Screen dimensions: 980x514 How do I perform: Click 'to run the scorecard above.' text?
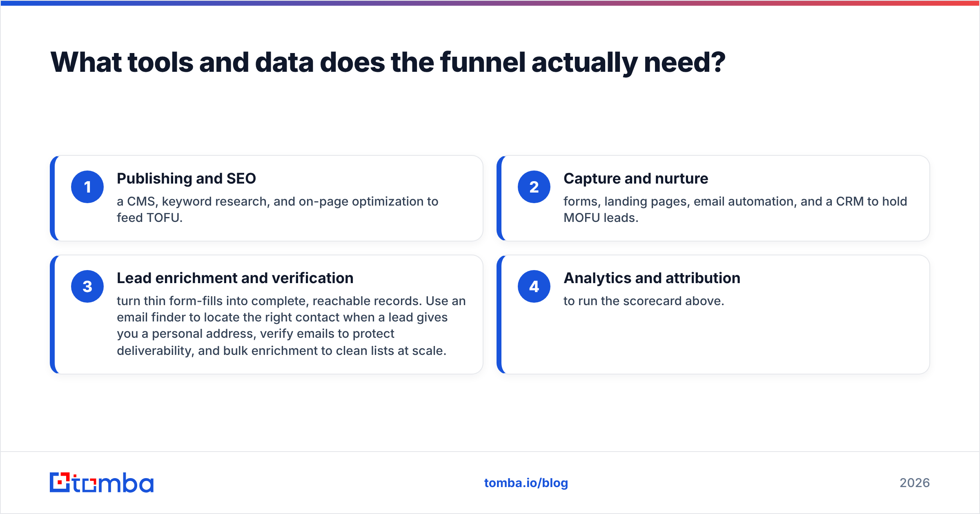(644, 301)
